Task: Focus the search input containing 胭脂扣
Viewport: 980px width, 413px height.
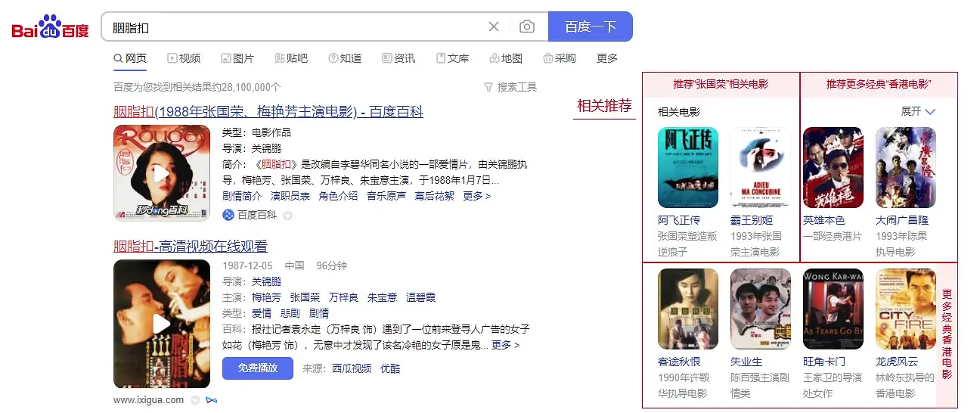Action: (x=295, y=27)
